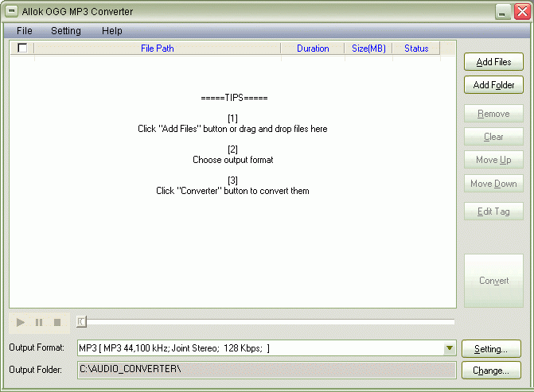Select the MP3 output format combo box
The image size is (534, 392).
(x=267, y=347)
